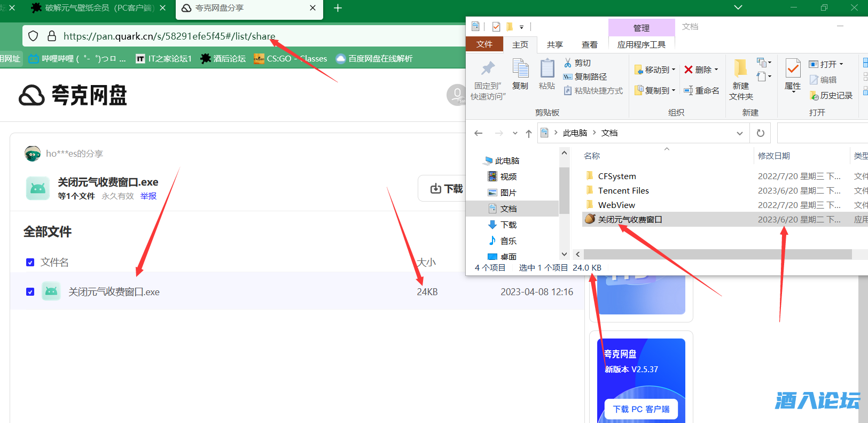The width and height of the screenshot is (868, 423).
Task: Go up one folder level in Explorer
Action: point(528,133)
